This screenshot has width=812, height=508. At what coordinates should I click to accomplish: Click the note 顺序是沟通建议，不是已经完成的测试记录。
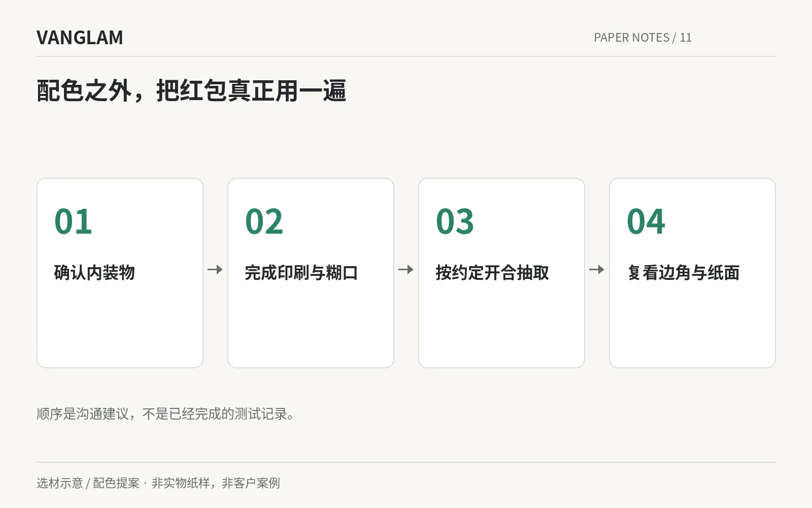166,414
